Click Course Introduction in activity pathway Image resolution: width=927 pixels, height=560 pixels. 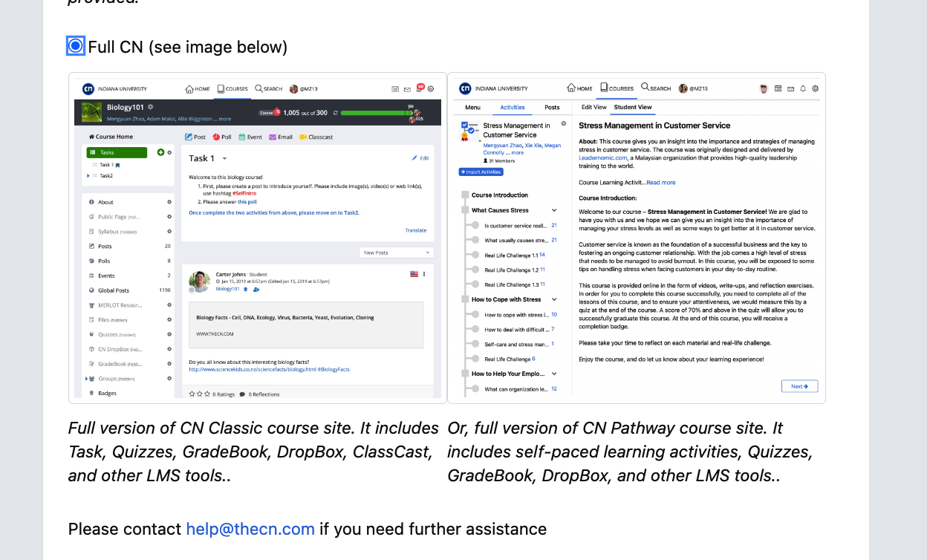500,195
